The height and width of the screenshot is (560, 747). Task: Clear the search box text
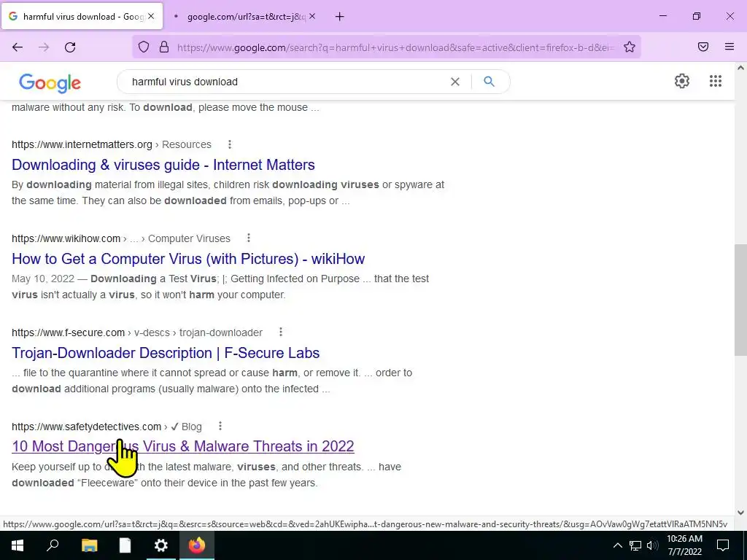tap(455, 82)
